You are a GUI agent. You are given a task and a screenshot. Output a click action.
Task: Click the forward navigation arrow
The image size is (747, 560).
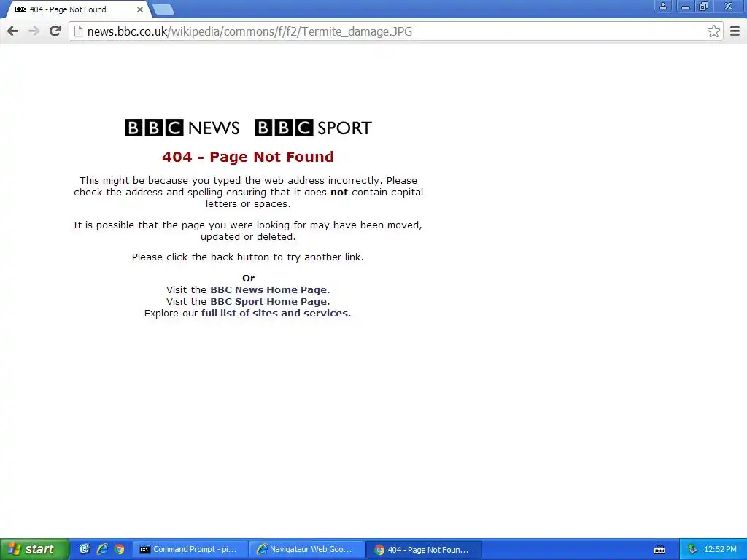click(x=34, y=31)
